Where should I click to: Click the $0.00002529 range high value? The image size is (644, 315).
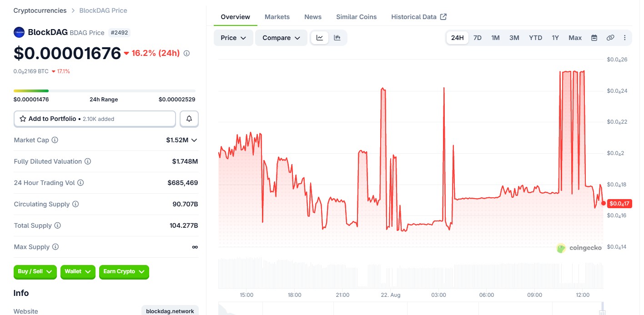point(177,100)
